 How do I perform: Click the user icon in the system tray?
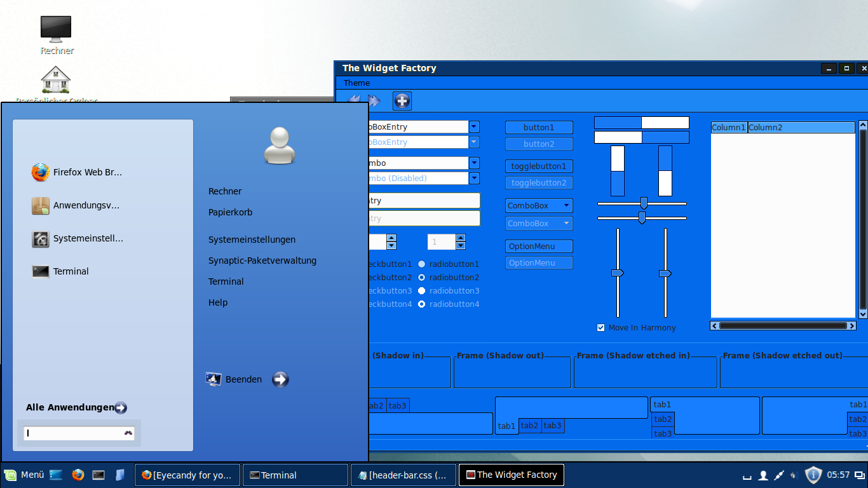pyautogui.click(x=763, y=475)
